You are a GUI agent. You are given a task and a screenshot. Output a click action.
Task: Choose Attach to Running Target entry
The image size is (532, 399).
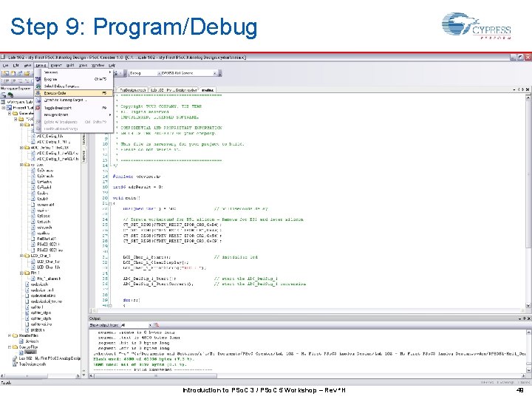pos(74,100)
